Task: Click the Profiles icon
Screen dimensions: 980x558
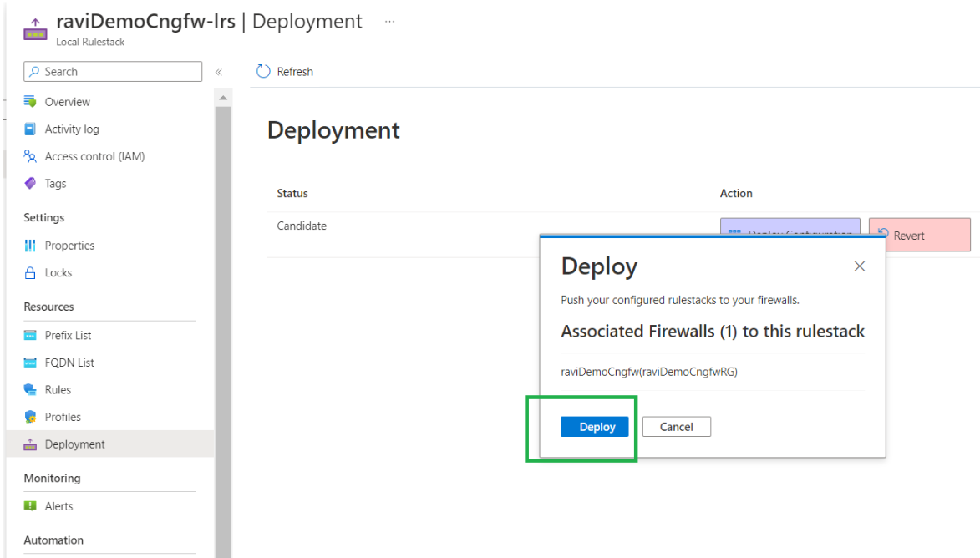Action: pyautogui.click(x=30, y=417)
